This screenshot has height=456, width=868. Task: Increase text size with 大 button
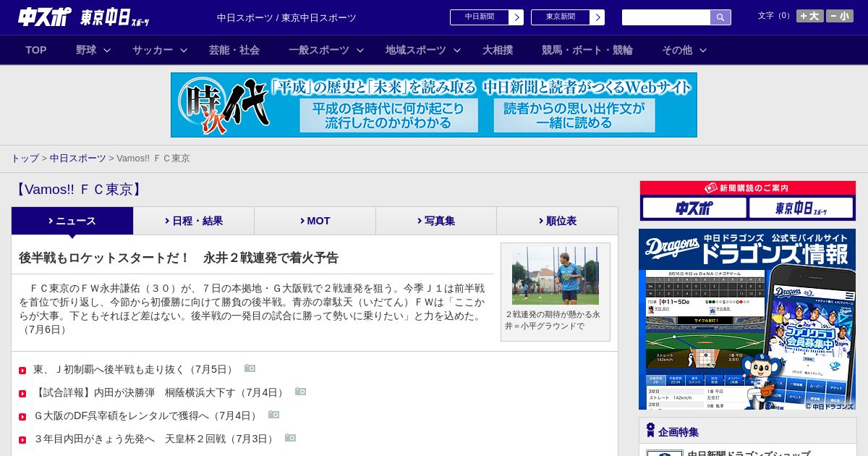coord(810,16)
